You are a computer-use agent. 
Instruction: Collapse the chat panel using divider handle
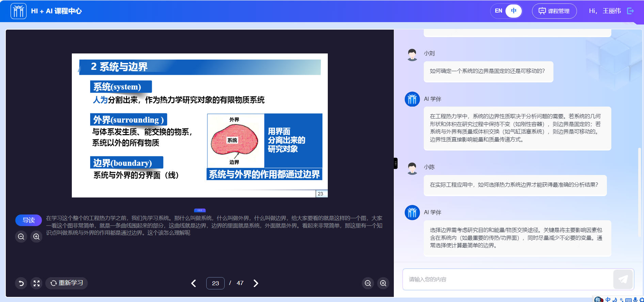[x=396, y=163]
